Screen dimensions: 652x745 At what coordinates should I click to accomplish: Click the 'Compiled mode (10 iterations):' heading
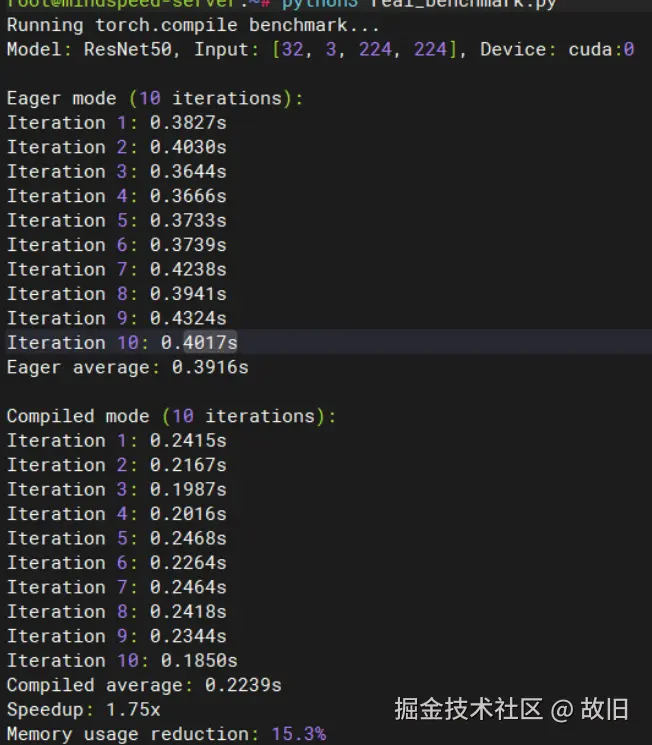point(171,416)
